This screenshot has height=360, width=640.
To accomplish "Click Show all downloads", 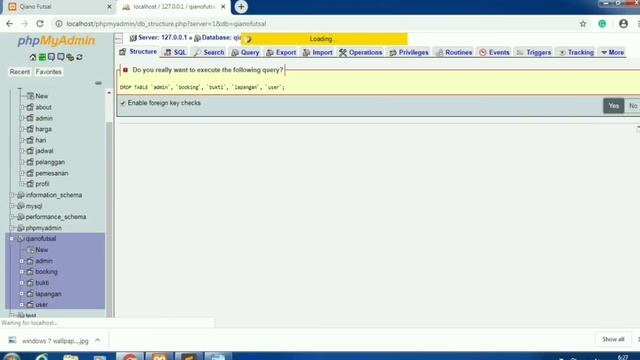I will [613, 339].
